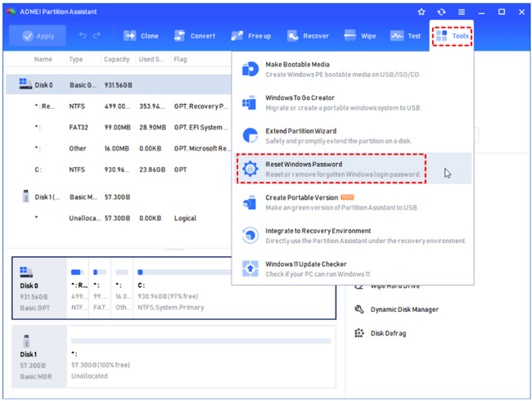The width and height of the screenshot is (532, 401).
Task: Click the Windows To Go Creator icon
Action: 250,102
